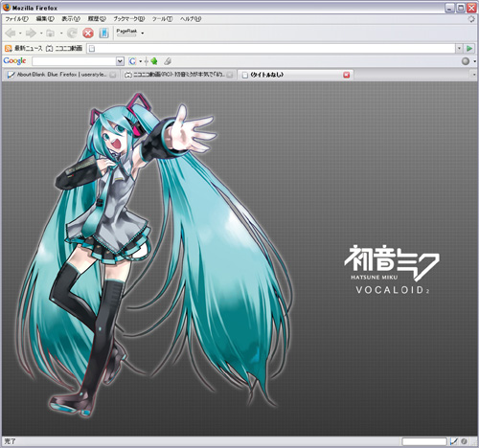Close the Firefox window
Image resolution: width=479 pixels, height=448 pixels.
coord(471,8)
